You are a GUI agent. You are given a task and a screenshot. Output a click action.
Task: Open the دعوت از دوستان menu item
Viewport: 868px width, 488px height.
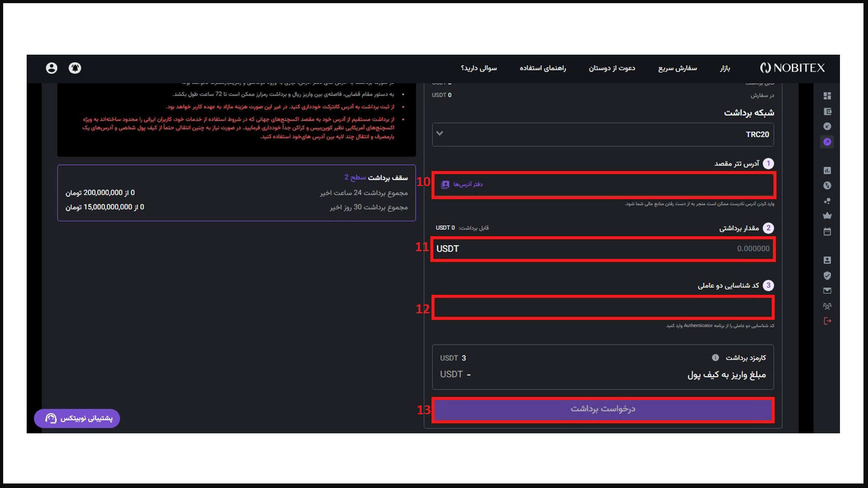click(612, 68)
